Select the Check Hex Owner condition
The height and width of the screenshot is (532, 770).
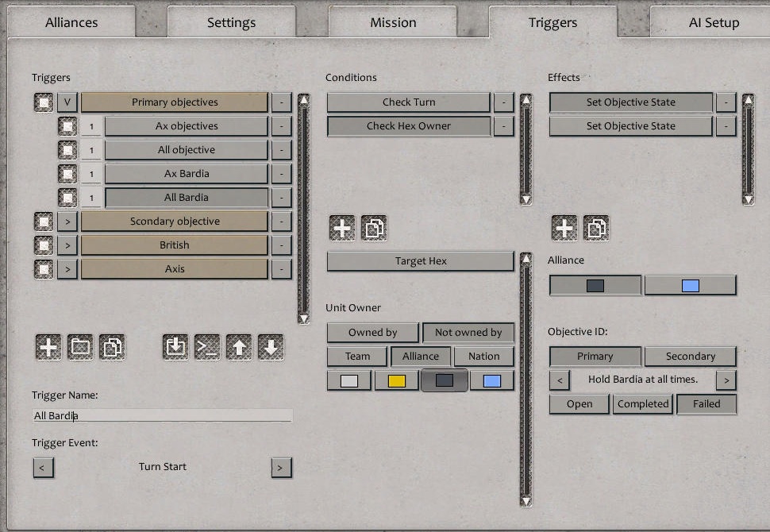coord(409,126)
